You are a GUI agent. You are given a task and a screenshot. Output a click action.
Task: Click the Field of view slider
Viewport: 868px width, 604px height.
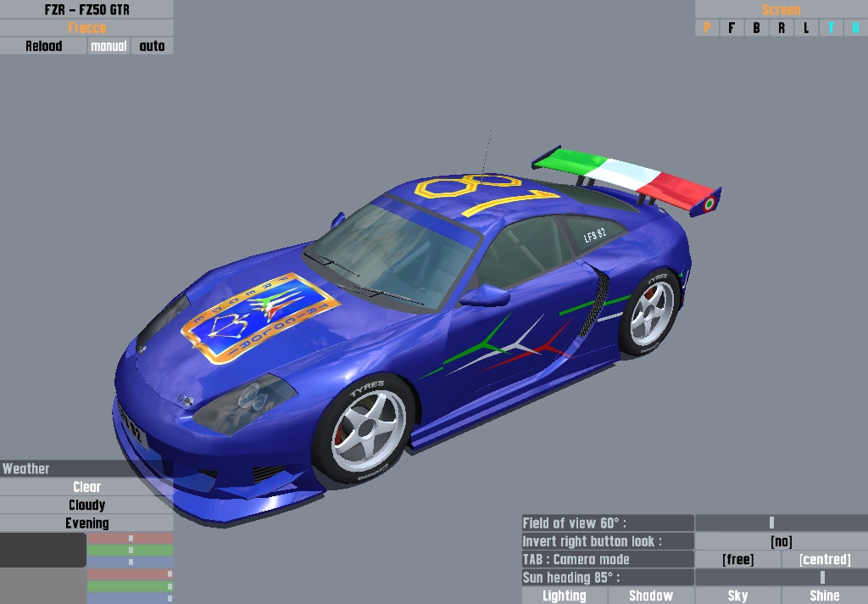coord(781,523)
